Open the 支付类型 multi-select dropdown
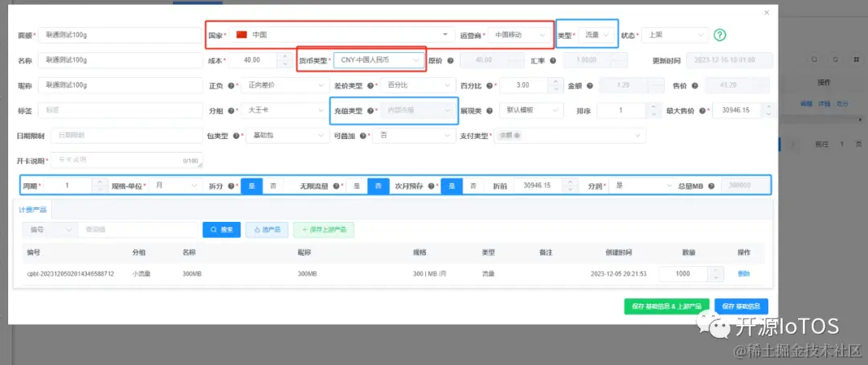The height and width of the screenshot is (365, 868). click(x=570, y=135)
